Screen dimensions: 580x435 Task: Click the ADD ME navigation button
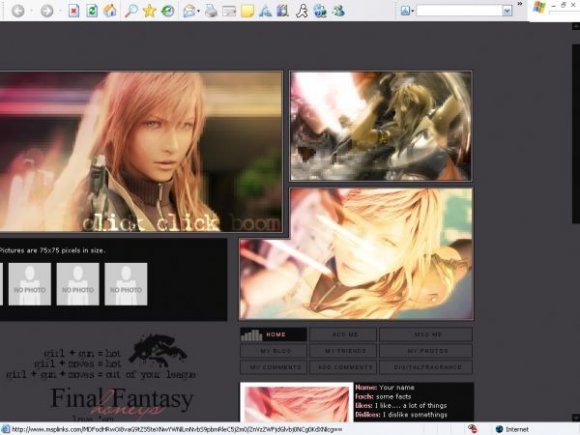pyautogui.click(x=343, y=334)
